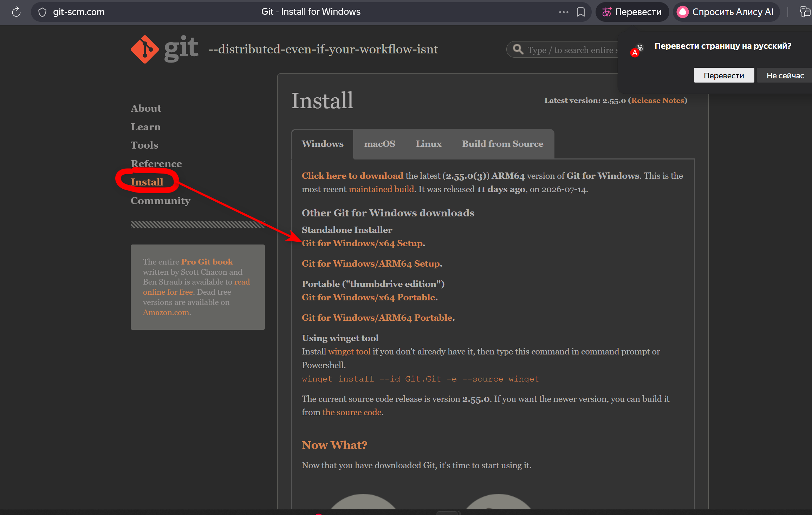This screenshot has height=515, width=812.
Task: Open the Tools sidebar section
Action: tap(144, 145)
